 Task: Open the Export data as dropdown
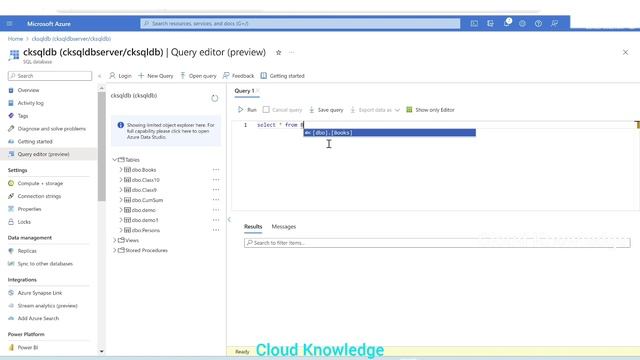375,110
